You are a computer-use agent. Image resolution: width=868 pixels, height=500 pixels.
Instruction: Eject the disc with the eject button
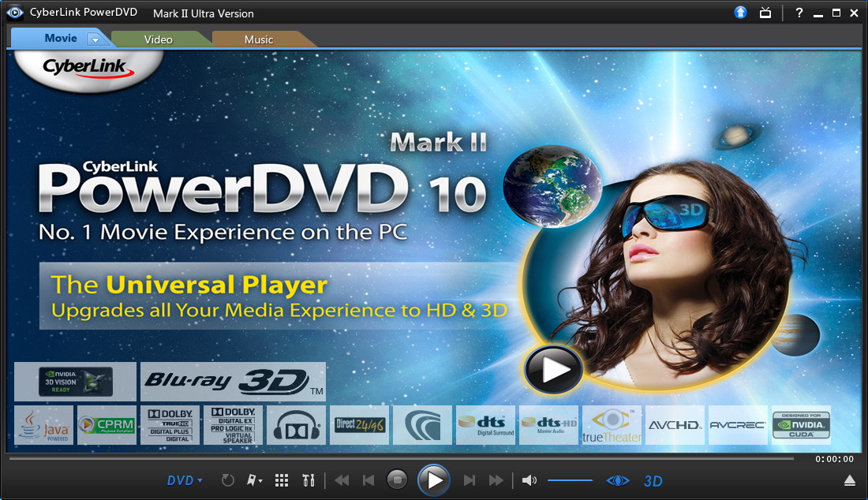point(850,480)
